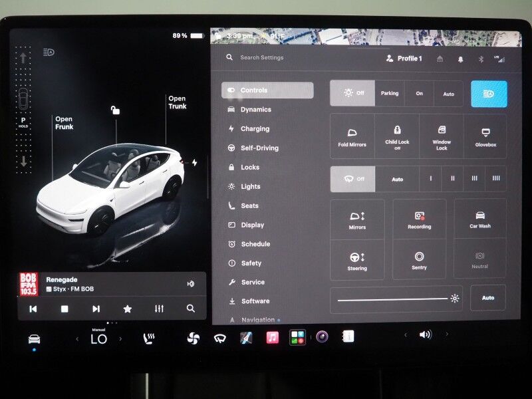Viewport: 532px width, 399px height.
Task: Tap the HomeLink garage icon
Action: 440,59
